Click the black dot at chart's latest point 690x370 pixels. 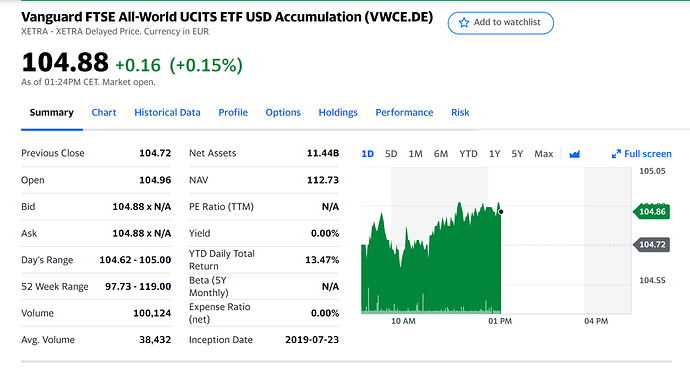(x=501, y=212)
